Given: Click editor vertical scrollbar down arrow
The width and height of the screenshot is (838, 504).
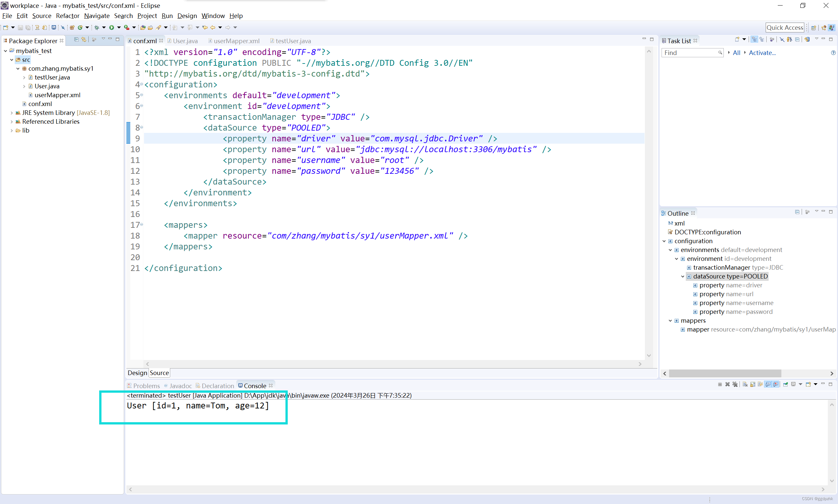Looking at the screenshot, I should pyautogui.click(x=649, y=356).
